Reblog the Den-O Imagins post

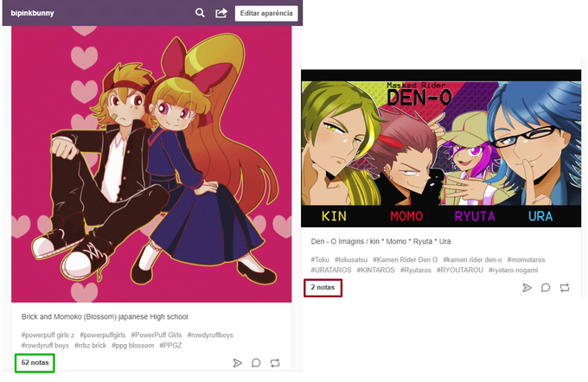[x=565, y=288]
